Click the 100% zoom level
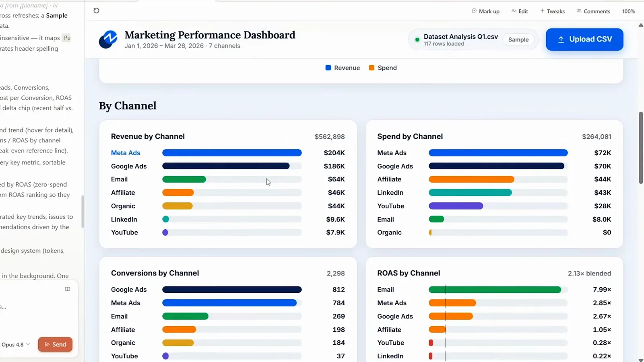The height and width of the screenshot is (362, 644). 628,11
